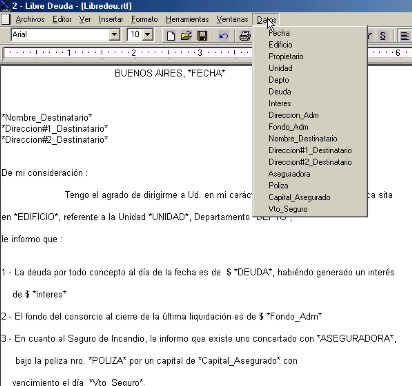
Task: Click the "De mi consideración :" line
Action: pos(44,173)
